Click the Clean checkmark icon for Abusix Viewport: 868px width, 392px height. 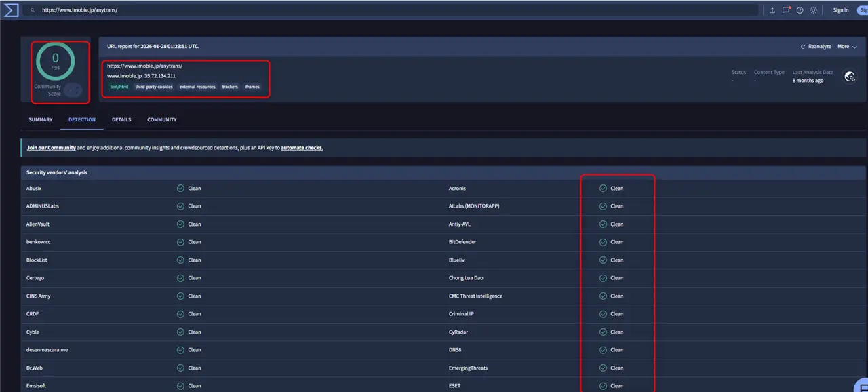pyautogui.click(x=180, y=188)
